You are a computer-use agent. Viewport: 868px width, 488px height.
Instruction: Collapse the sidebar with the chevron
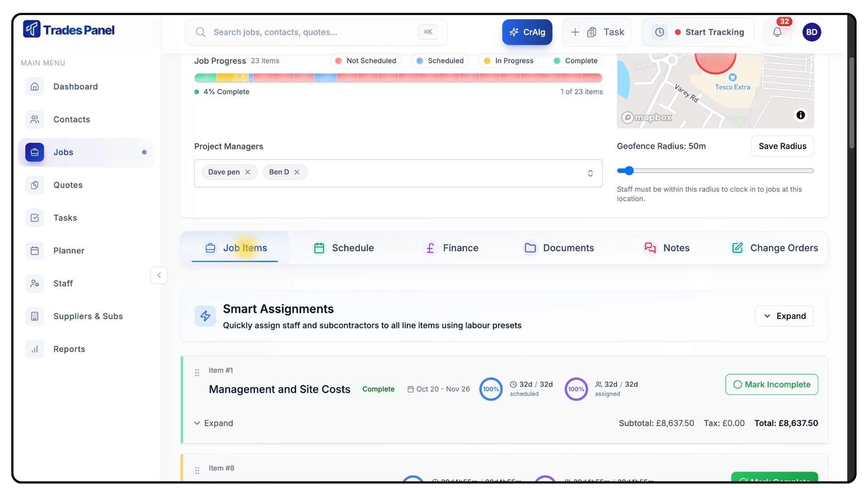point(159,275)
